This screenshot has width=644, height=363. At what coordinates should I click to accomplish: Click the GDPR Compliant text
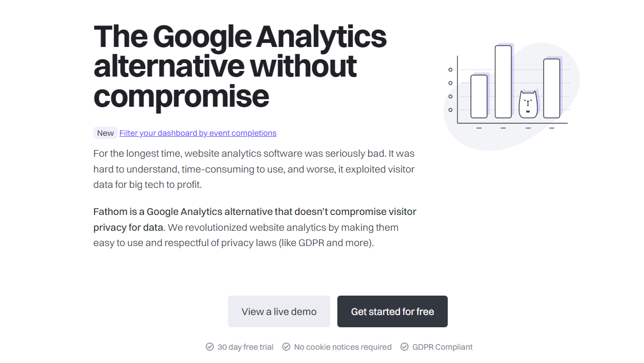(443, 347)
